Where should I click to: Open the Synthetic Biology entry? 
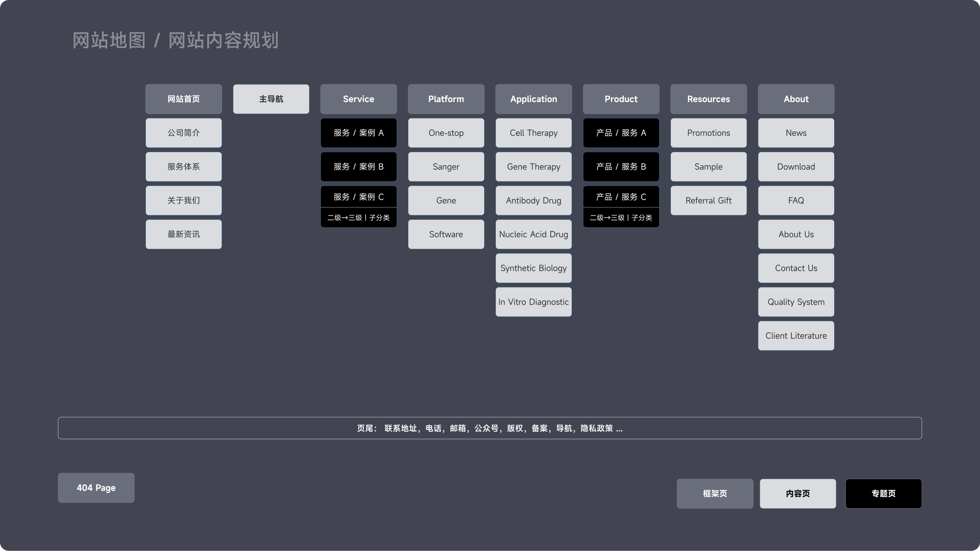point(533,268)
